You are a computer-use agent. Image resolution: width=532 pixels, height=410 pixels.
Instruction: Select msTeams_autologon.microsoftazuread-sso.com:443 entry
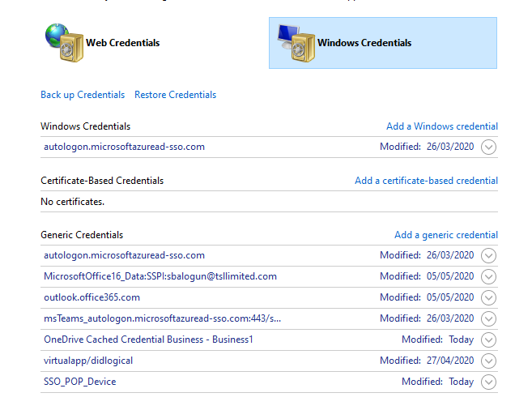[162, 318]
